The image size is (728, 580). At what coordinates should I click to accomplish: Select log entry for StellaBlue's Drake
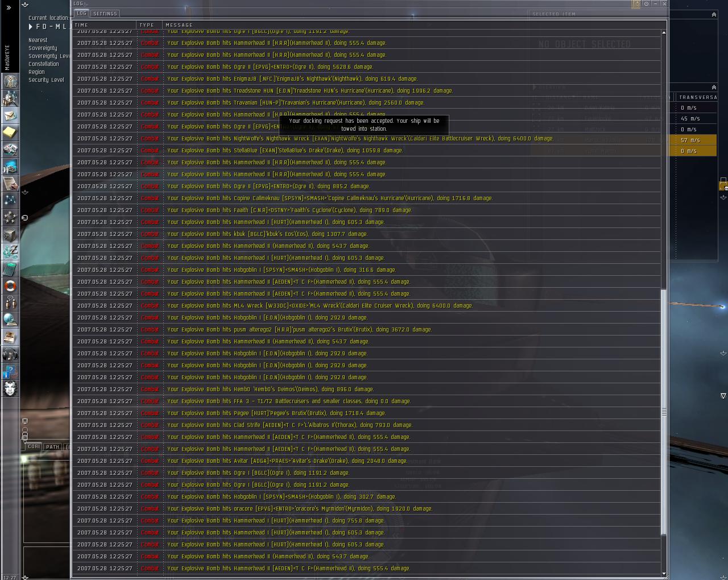tap(367, 150)
